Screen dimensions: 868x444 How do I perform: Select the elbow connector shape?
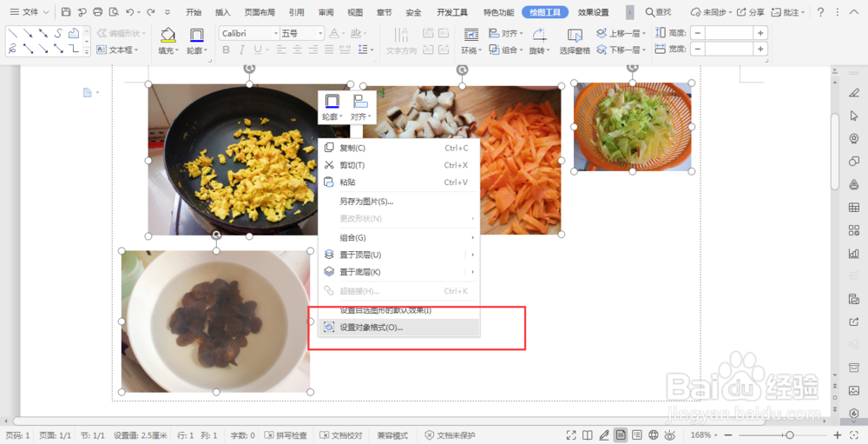(x=74, y=49)
